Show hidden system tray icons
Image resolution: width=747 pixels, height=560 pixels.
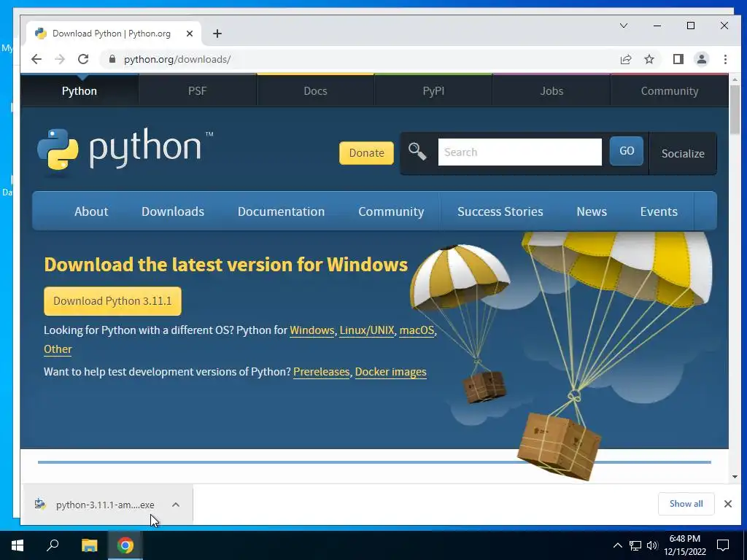[617, 545]
